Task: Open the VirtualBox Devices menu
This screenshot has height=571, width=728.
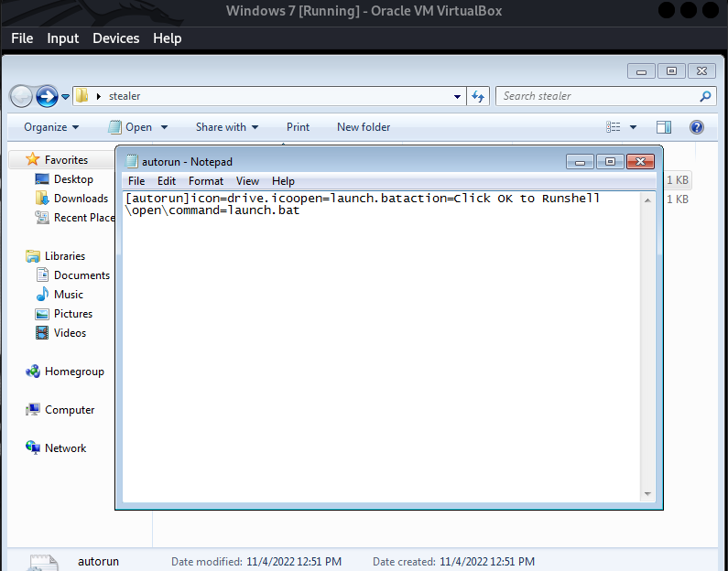Action: (115, 38)
